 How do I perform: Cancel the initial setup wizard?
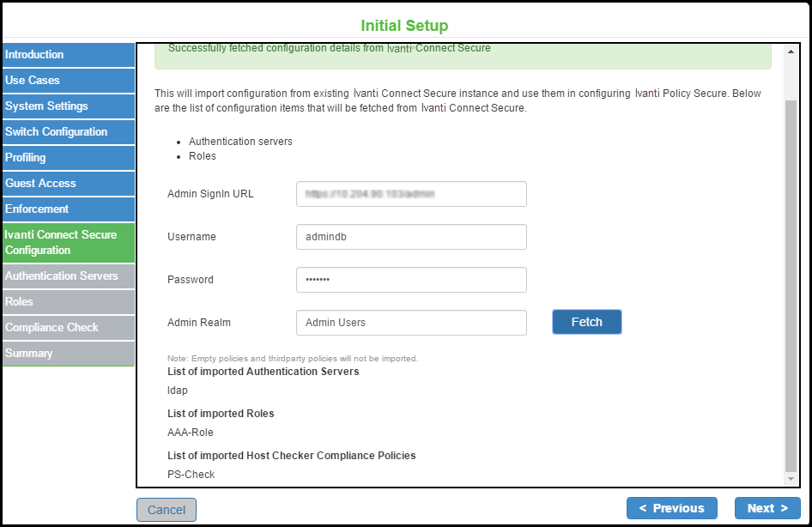[167, 510]
